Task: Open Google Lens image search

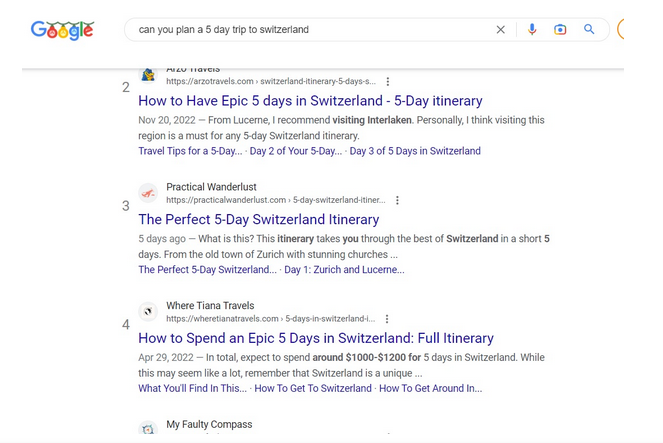Action: [x=560, y=30]
